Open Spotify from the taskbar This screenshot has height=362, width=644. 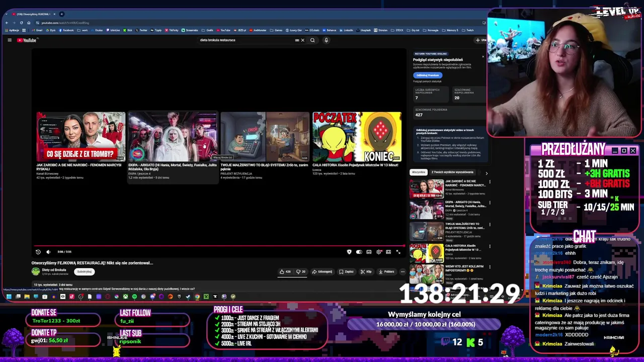(134, 297)
